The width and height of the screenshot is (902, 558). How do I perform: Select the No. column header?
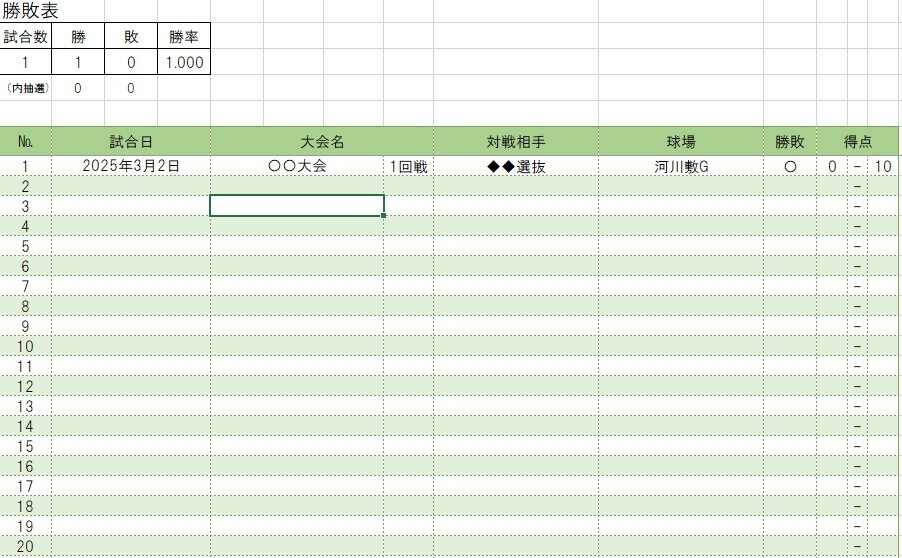coord(26,142)
